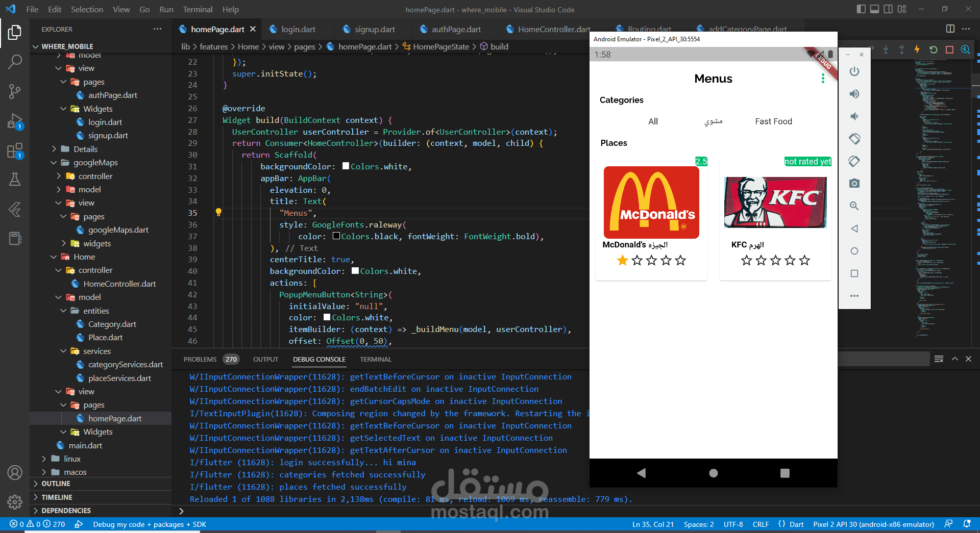Click the Colors.black swatch on line 37
The height and width of the screenshot is (533, 980).
click(336, 236)
